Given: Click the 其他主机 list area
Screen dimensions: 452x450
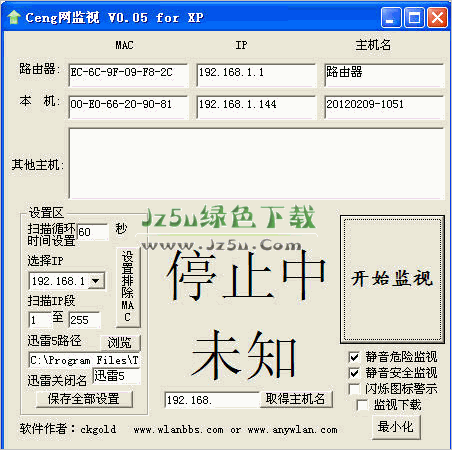Looking at the screenshot, I should coord(256,164).
